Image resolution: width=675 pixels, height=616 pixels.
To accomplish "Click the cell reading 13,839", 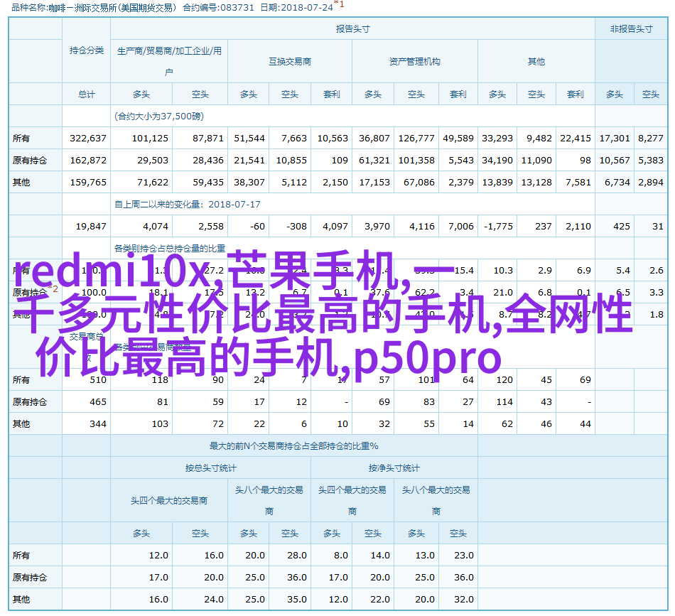I will click(x=497, y=182).
